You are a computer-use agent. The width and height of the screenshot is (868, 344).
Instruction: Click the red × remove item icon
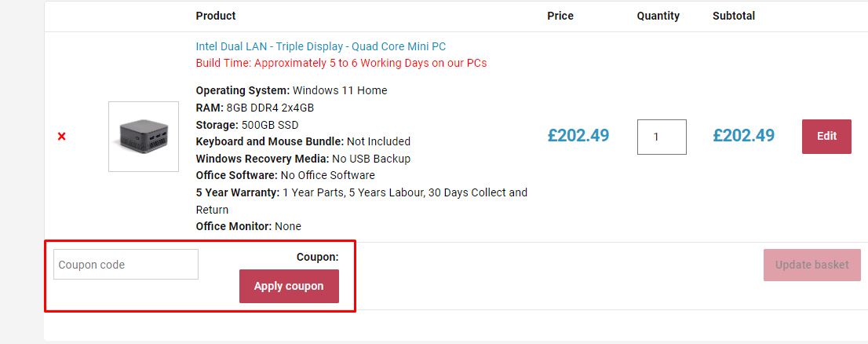click(61, 137)
